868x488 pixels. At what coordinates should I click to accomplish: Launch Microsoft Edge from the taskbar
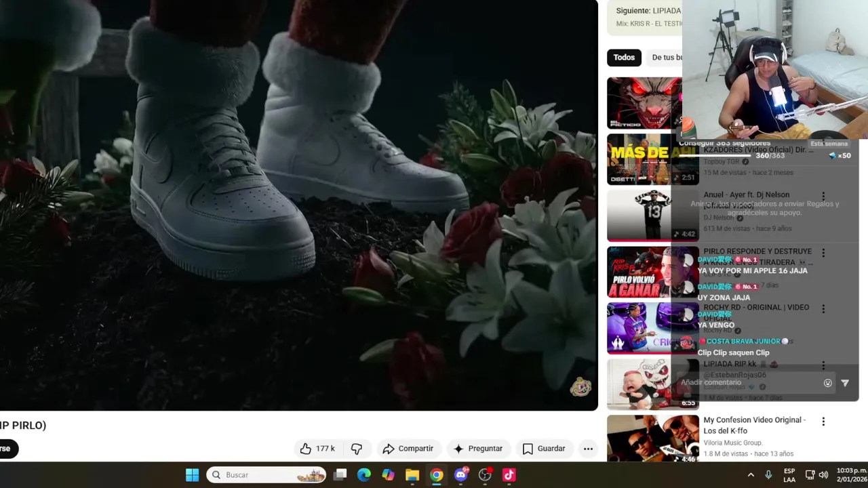(364, 475)
